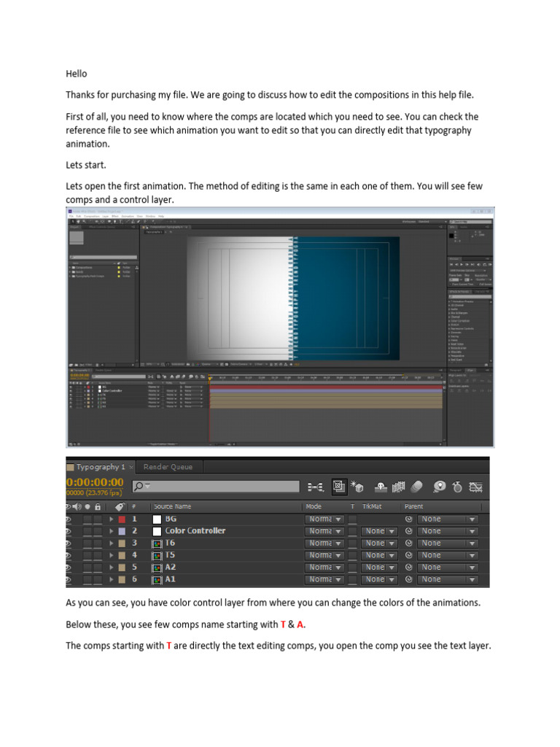Toggle visibility eye of layer T5
This screenshot has height=747, width=560.
coord(69,555)
